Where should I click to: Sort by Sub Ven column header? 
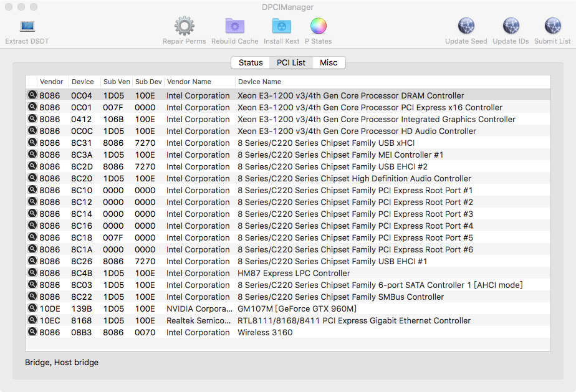[117, 82]
